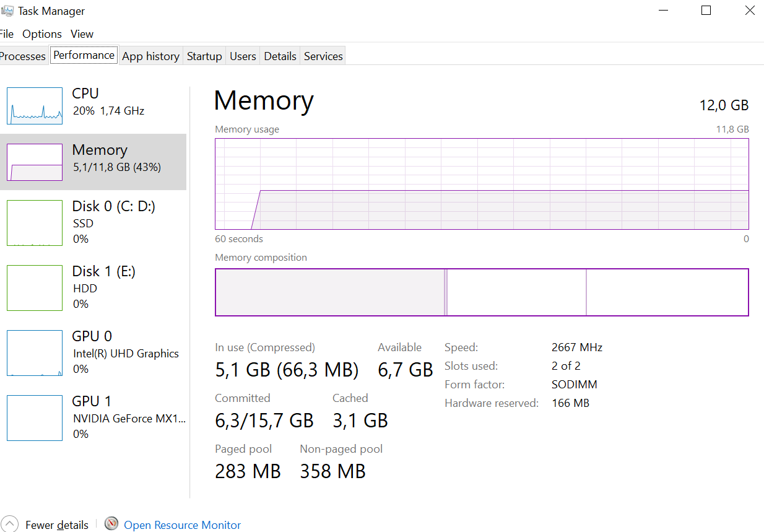Open Disk 1 (E:) HDD performance view
The image size is (764, 532).
point(93,287)
